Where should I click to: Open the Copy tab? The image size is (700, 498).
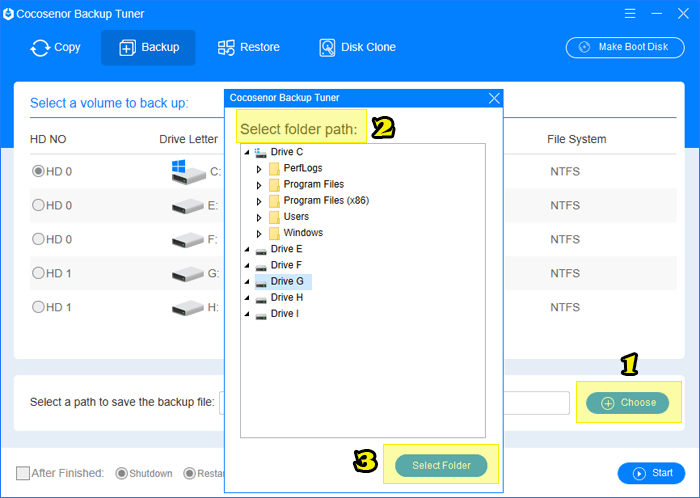55,47
